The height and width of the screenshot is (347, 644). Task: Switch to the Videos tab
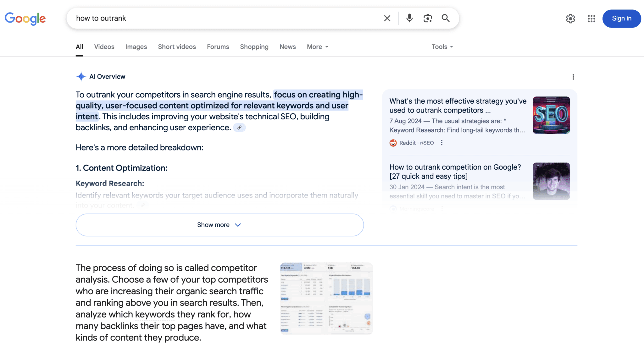[x=104, y=47]
